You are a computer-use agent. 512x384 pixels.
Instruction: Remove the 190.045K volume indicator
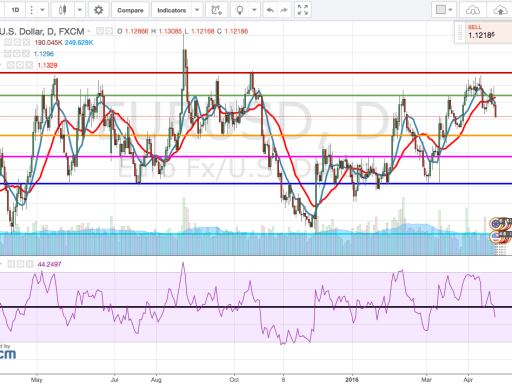tap(26, 42)
